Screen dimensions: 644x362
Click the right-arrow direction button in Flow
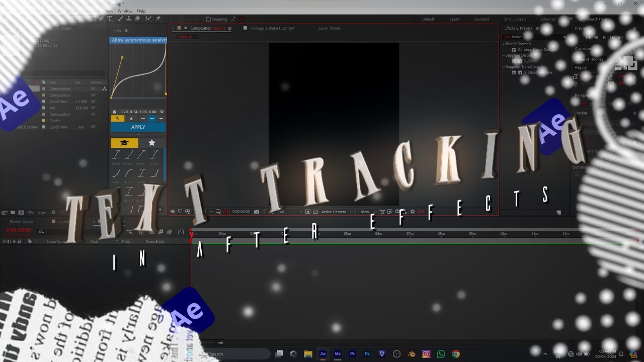coord(143,119)
